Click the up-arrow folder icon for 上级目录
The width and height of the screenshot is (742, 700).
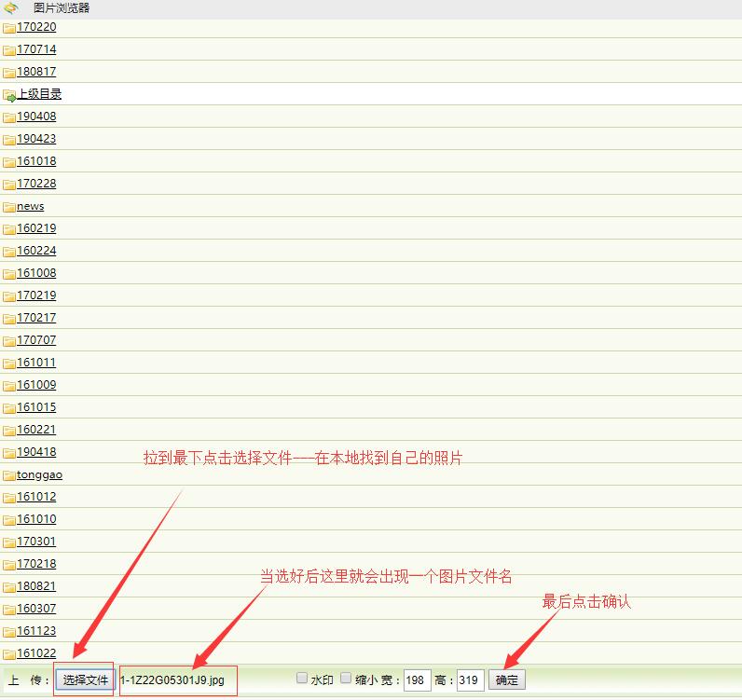pos(9,95)
